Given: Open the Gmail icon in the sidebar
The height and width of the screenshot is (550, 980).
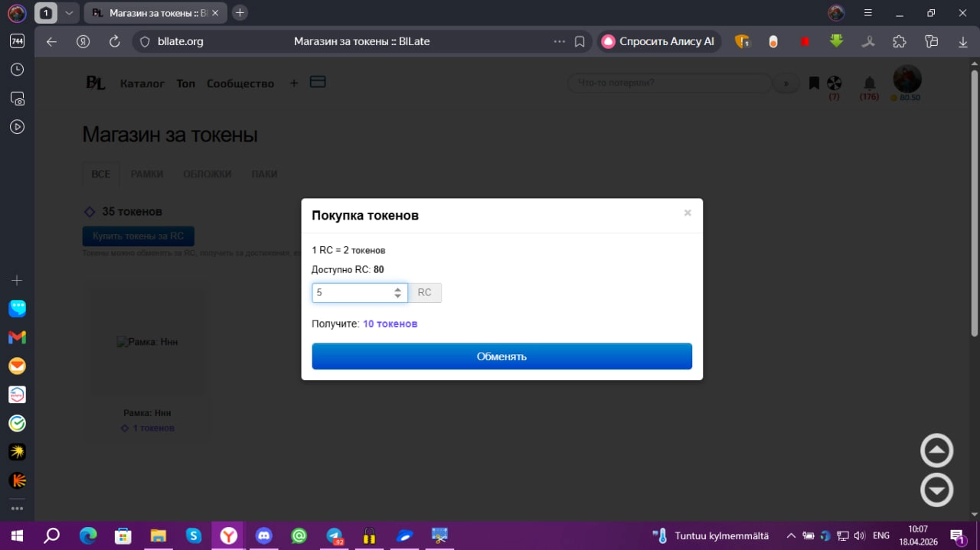Looking at the screenshot, I should pos(17,337).
